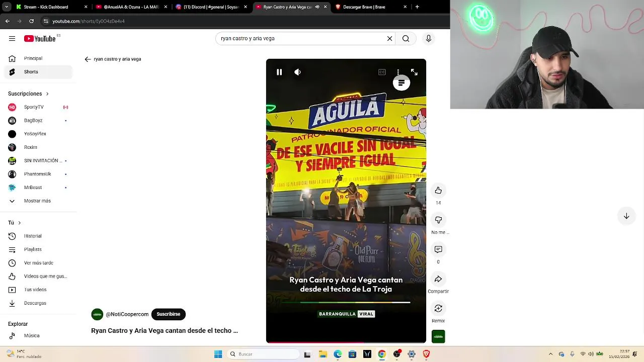Open the Windows Start menu
The height and width of the screenshot is (362, 644).
tap(218, 354)
